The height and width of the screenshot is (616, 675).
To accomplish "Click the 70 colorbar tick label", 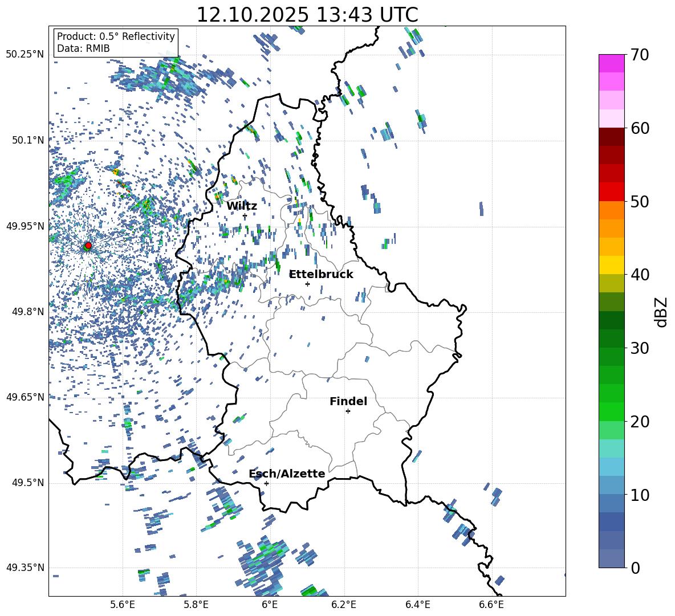I will click(640, 55).
